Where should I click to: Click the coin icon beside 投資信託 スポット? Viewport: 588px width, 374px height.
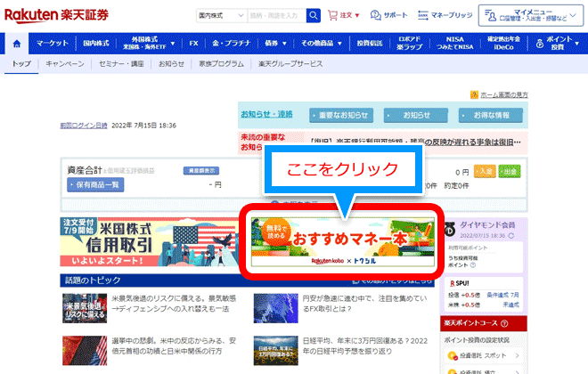453,355
